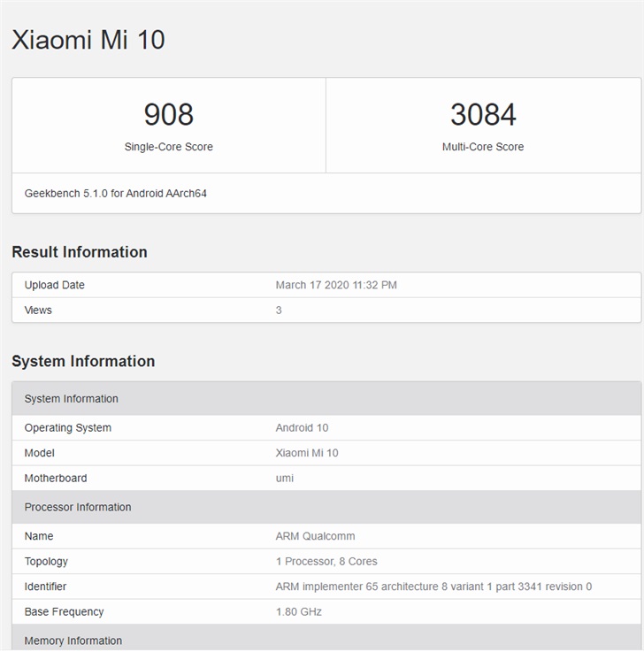
Task: Click the Operating System row label
Action: (68, 427)
